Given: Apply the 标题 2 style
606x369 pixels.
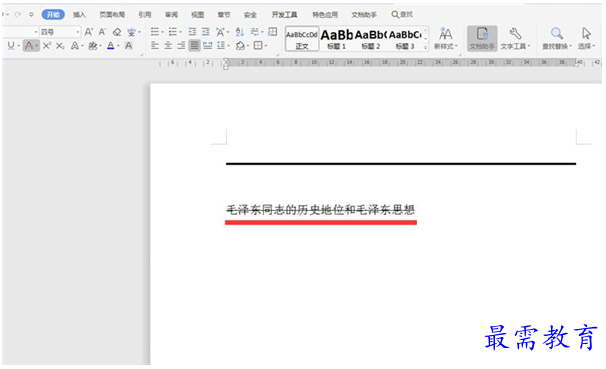Looking at the screenshot, I should pyautogui.click(x=371, y=39).
